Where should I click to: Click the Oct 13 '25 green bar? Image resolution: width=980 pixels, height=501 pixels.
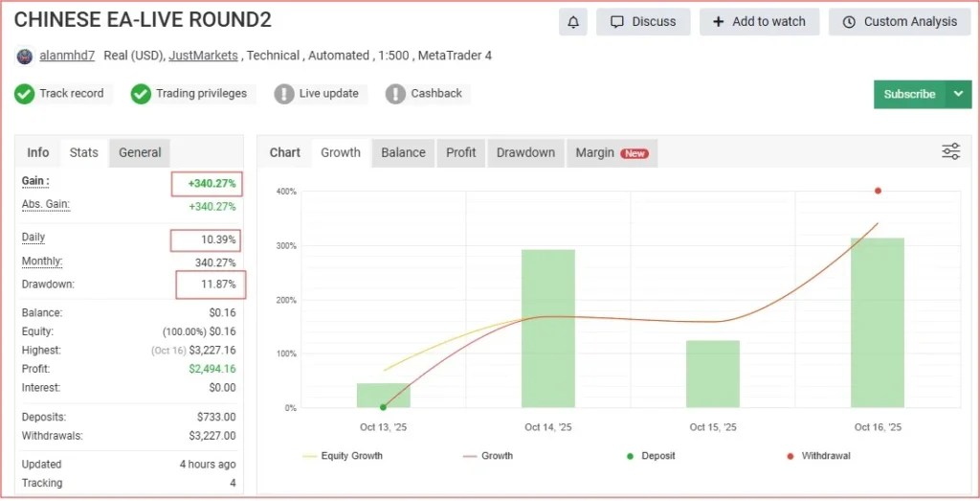coord(383,396)
